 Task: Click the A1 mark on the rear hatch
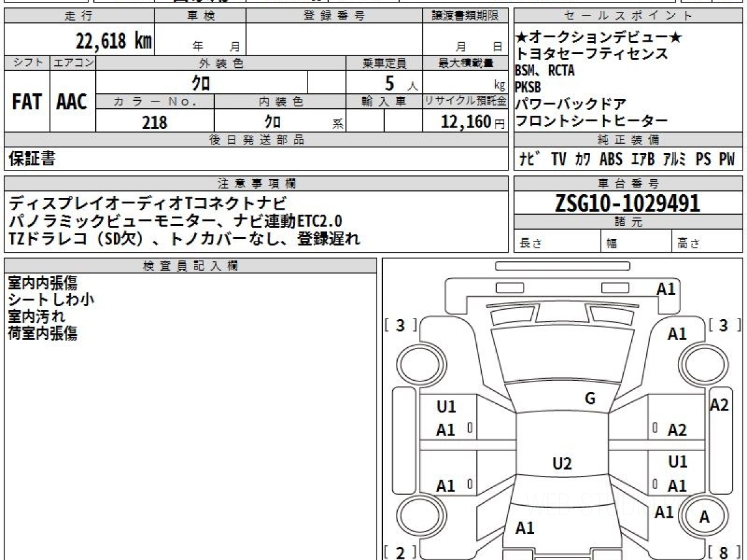coord(525,528)
